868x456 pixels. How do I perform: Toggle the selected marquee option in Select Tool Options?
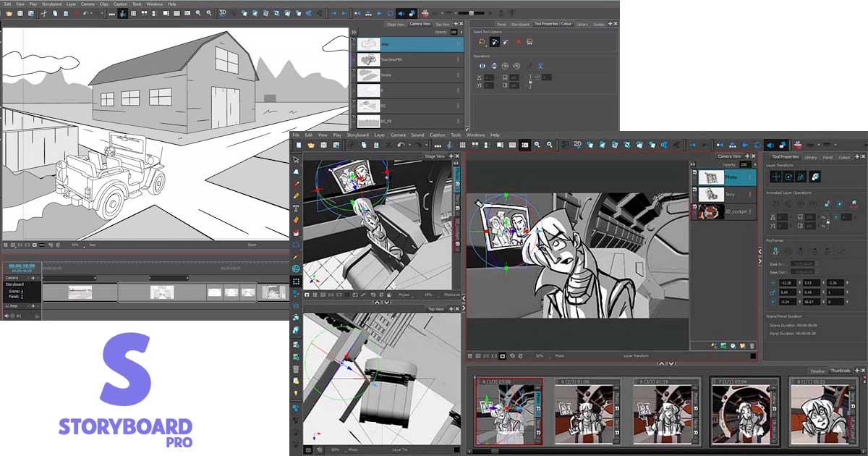[495, 42]
